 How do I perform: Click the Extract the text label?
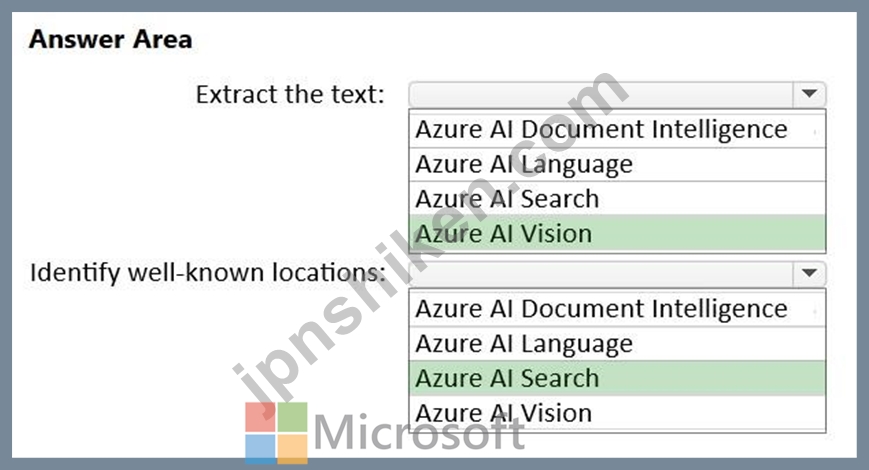click(290, 94)
